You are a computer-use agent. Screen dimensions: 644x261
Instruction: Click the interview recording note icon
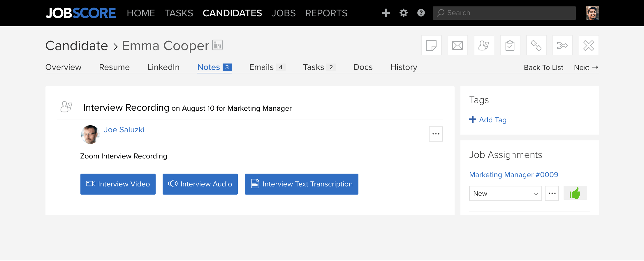click(x=66, y=107)
